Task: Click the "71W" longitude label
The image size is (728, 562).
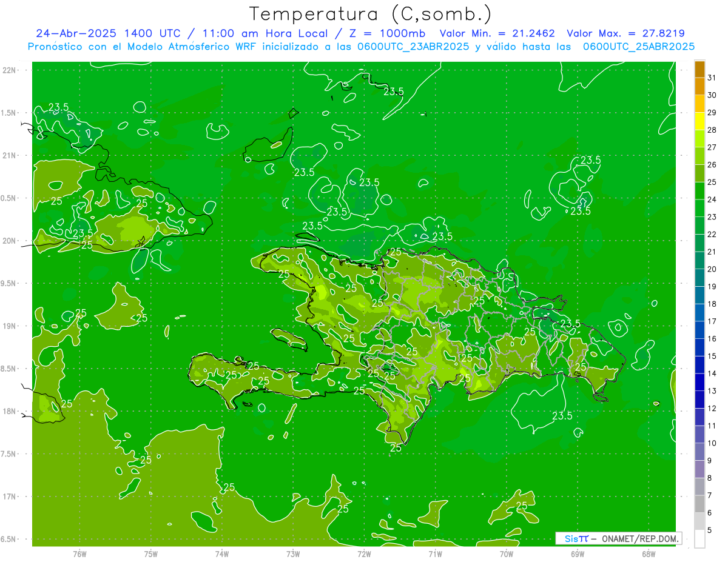Action: [x=435, y=554]
